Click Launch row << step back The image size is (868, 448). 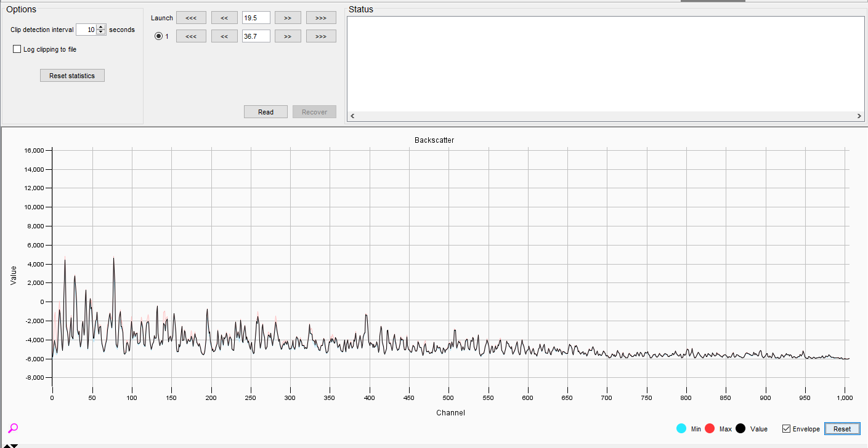click(x=224, y=18)
